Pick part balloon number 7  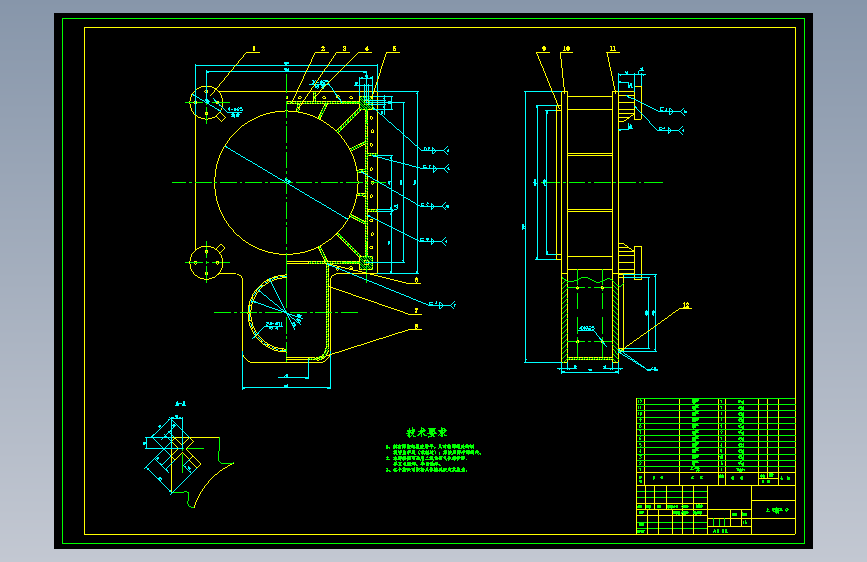(416, 311)
